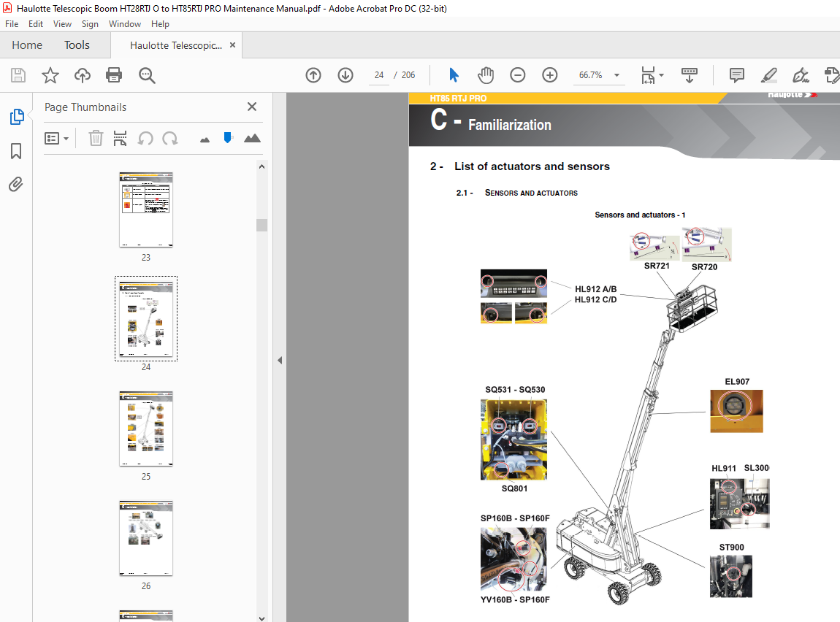Open the File menu

click(x=12, y=24)
